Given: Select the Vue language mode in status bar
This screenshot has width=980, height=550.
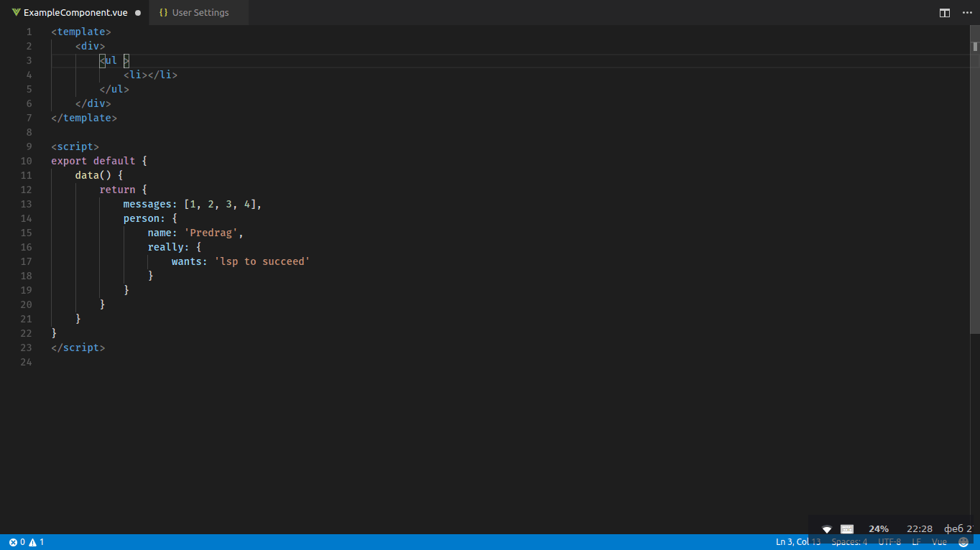Looking at the screenshot, I should [939, 542].
